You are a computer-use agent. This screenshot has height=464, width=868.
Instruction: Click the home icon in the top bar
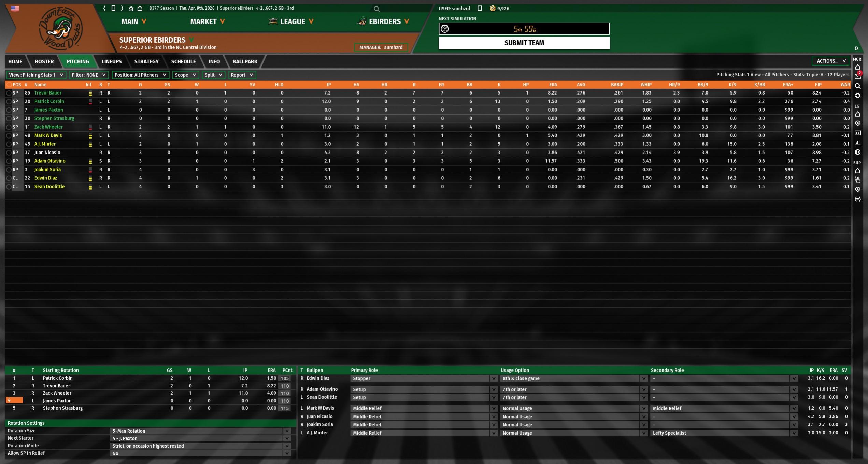coord(140,8)
